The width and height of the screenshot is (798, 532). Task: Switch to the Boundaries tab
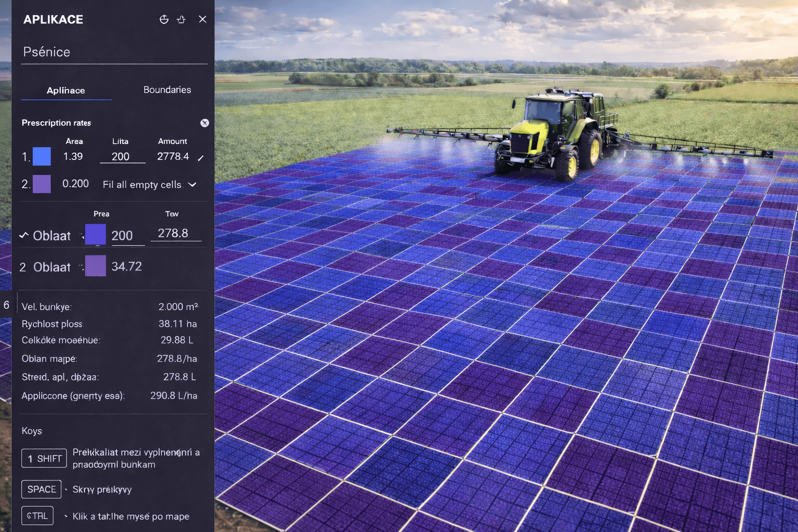[167, 90]
